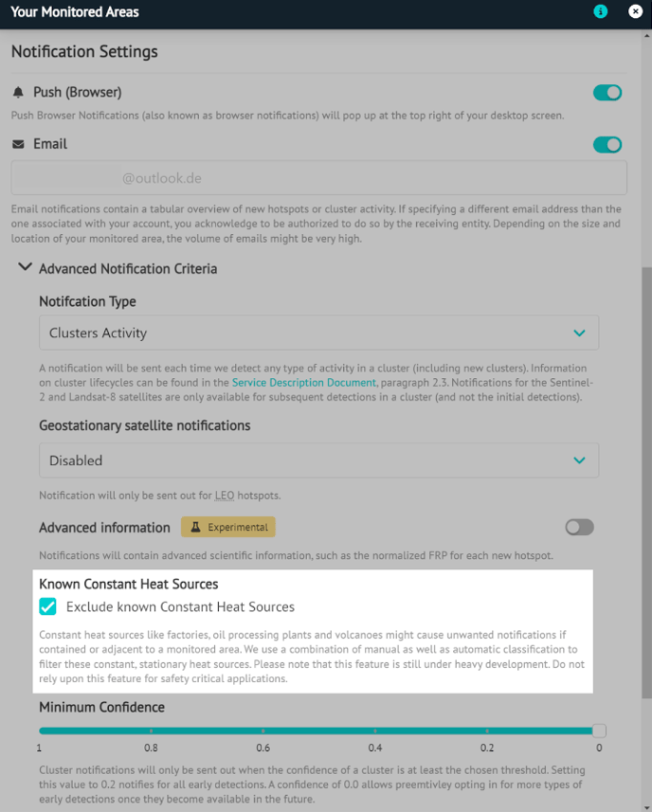Click the email address input field
652x812 pixels.
click(319, 178)
